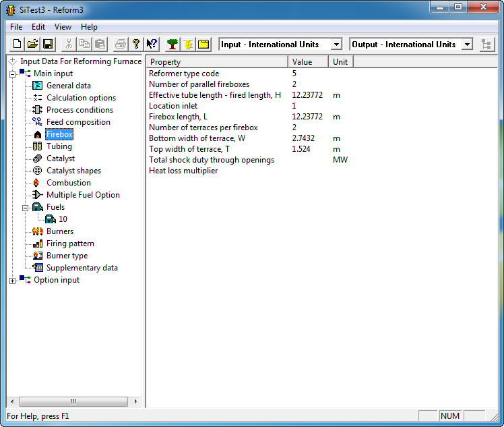Open the Output International Units dropdown
504x427 pixels.
pyautogui.click(x=467, y=44)
